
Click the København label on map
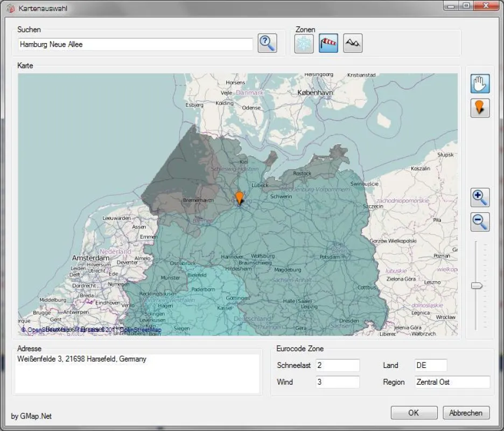pos(315,93)
